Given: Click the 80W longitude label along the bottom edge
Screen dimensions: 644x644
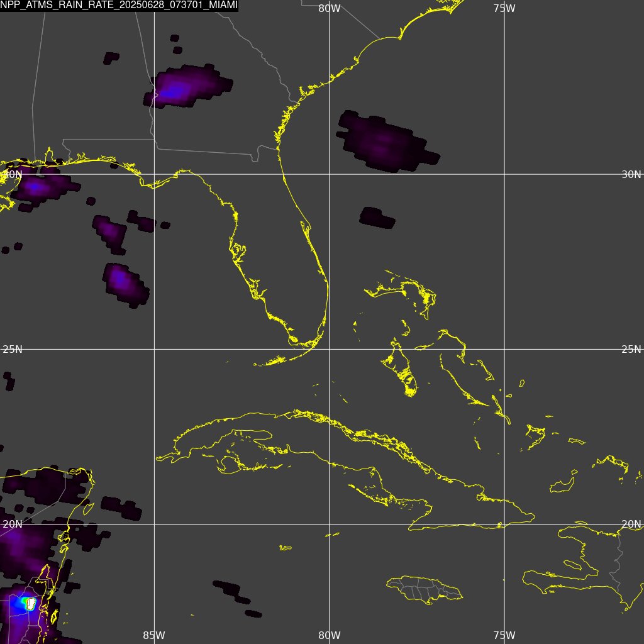Looking at the screenshot, I should [330, 635].
